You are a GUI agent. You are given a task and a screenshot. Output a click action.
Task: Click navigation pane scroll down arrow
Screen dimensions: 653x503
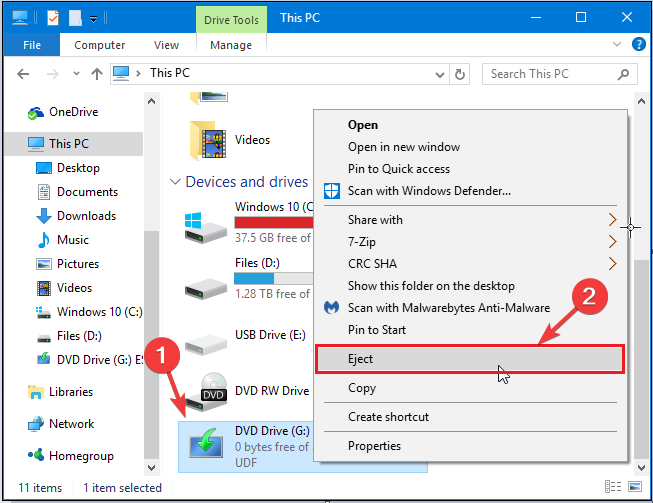tap(151, 468)
